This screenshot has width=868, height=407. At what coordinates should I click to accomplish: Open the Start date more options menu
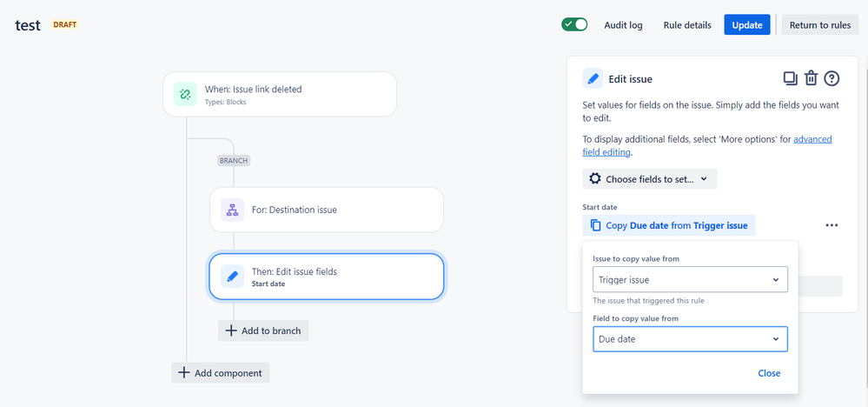pos(832,225)
